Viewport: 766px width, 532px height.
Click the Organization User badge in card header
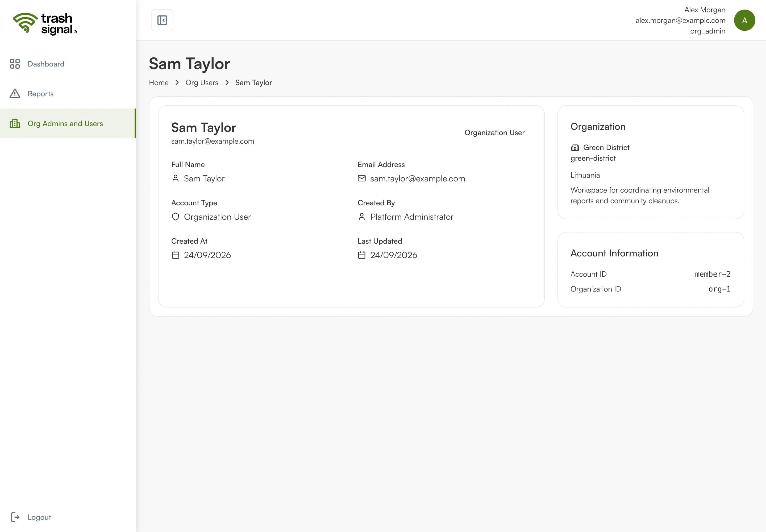coord(494,133)
